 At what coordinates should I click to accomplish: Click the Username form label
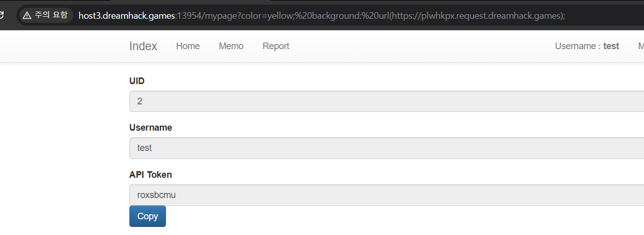coord(151,128)
